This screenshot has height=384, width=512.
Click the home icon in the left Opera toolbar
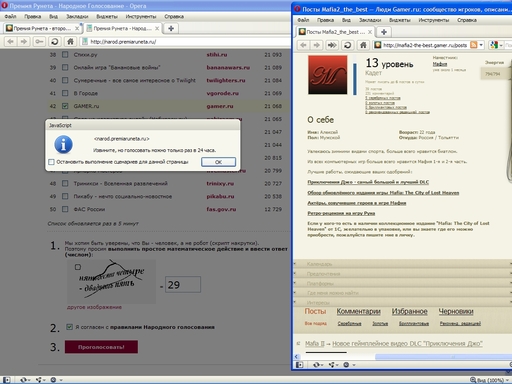point(70,42)
